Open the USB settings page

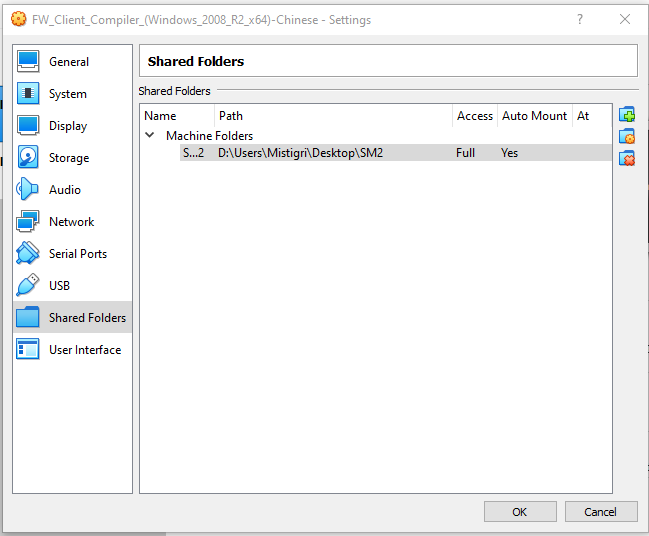coord(72,285)
